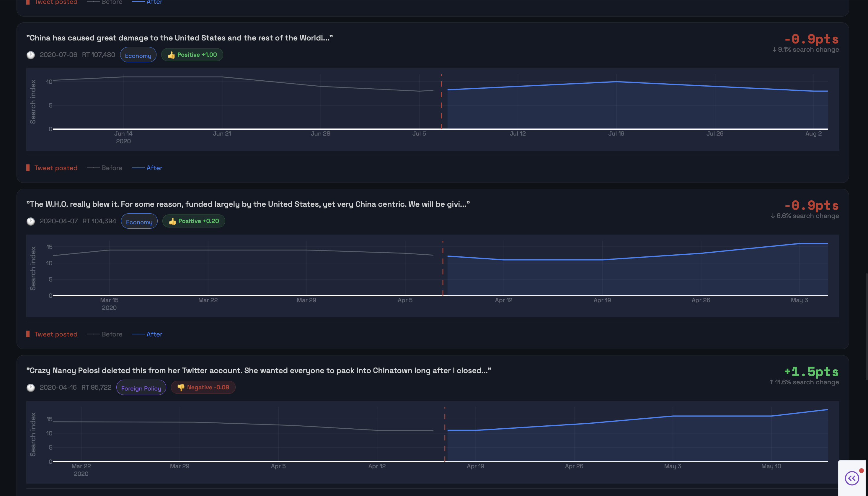This screenshot has width=868, height=496.
Task: Click thumbs-down icon in Negative -0.08 badge
Action: click(181, 388)
